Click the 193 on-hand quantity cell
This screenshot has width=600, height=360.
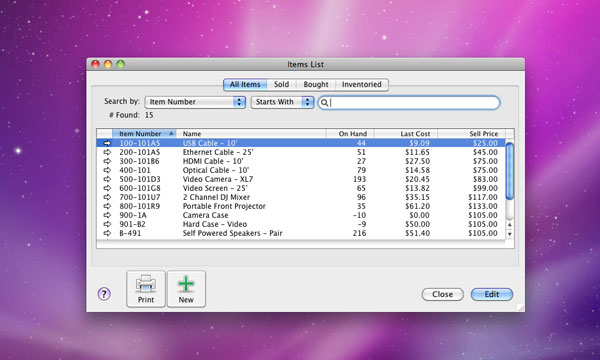click(x=359, y=179)
